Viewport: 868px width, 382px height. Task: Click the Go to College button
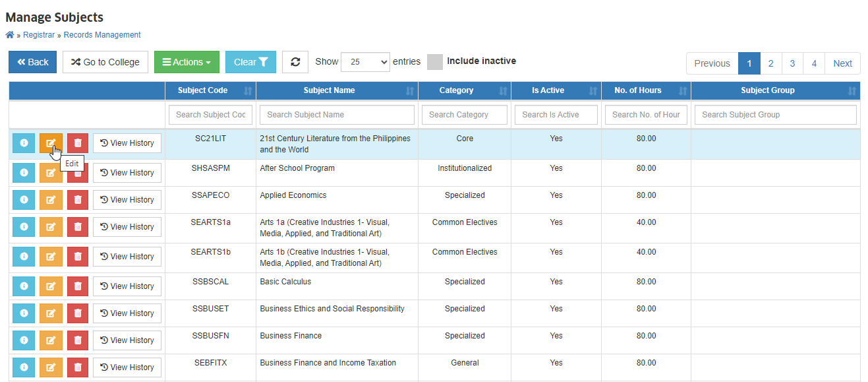[105, 62]
